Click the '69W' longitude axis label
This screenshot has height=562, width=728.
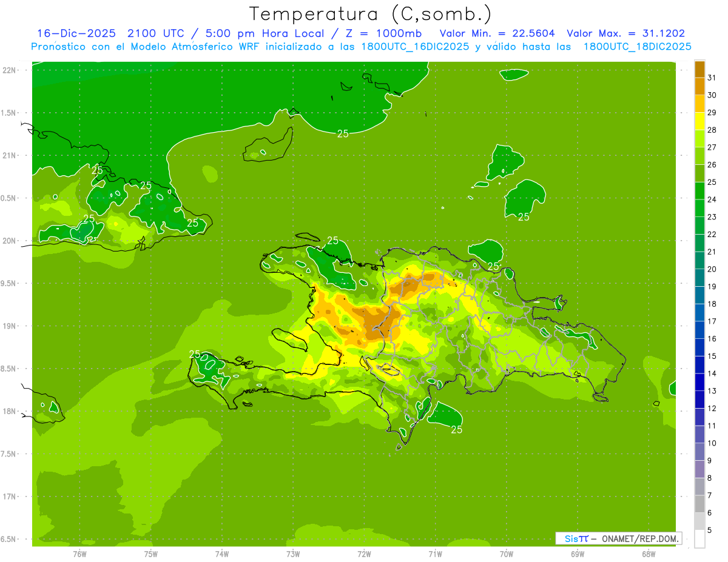tap(578, 554)
